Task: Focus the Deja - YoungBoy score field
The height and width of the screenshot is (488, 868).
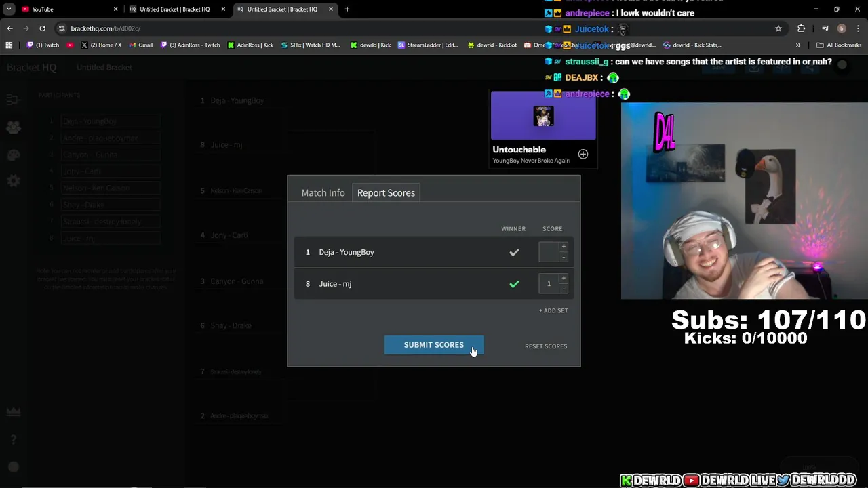Action: [x=549, y=252]
